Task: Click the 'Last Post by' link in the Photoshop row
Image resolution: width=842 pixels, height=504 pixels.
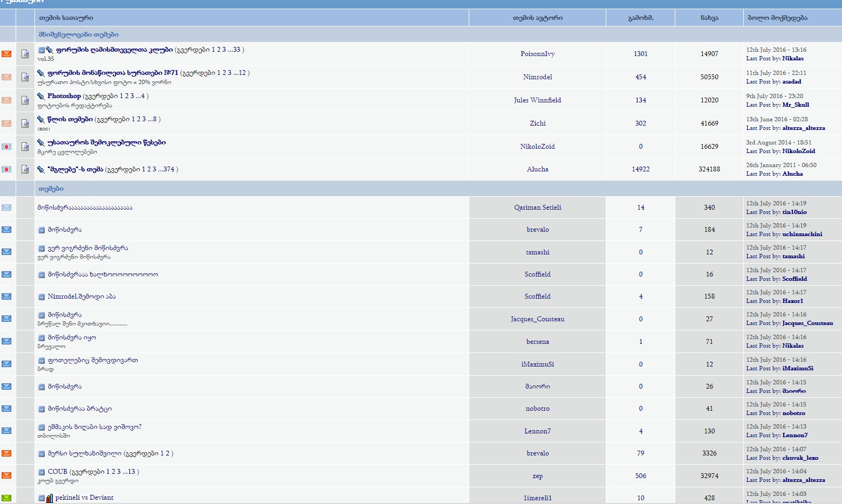Action: [x=763, y=105]
